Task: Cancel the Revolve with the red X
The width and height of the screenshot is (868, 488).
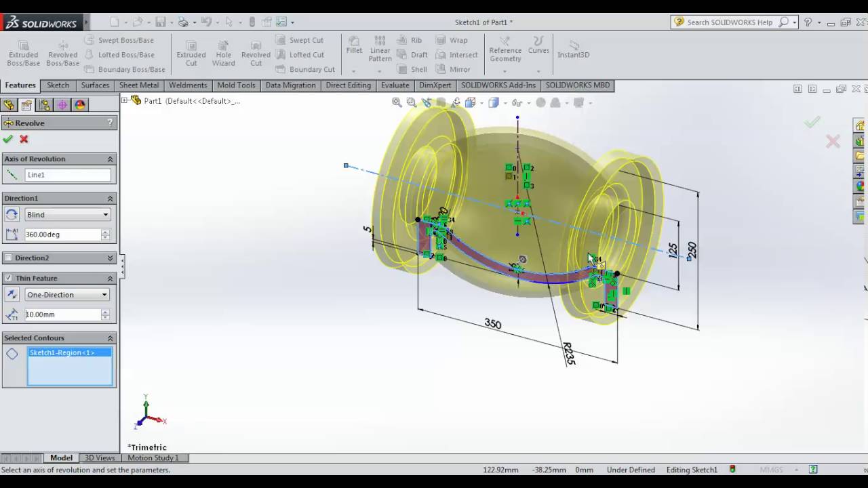Action: click(24, 139)
